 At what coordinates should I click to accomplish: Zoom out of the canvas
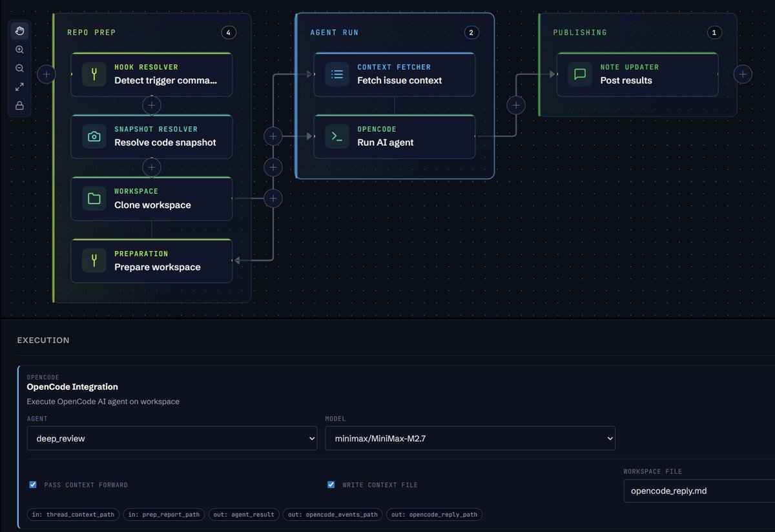coord(19,68)
